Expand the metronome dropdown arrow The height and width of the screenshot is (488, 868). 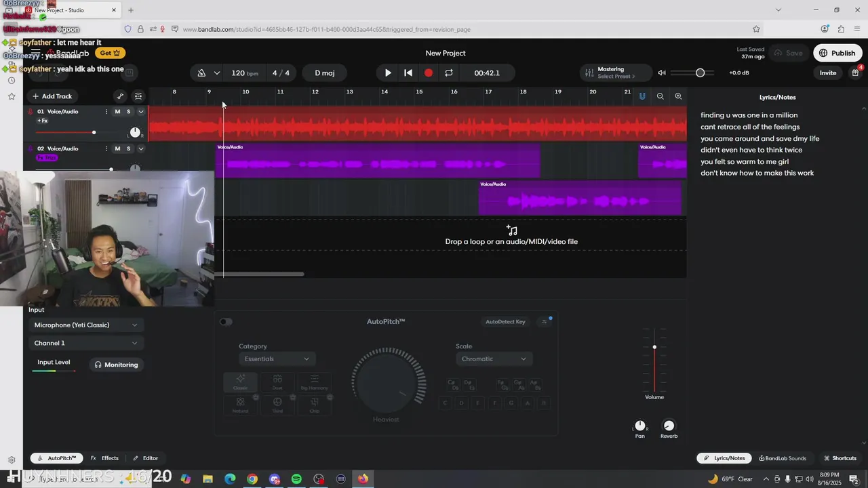[217, 73]
